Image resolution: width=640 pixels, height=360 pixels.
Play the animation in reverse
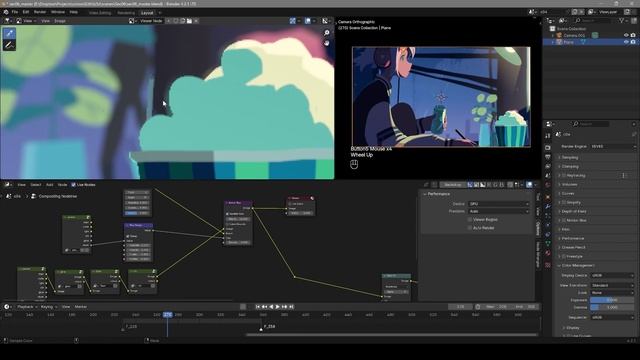(271, 307)
